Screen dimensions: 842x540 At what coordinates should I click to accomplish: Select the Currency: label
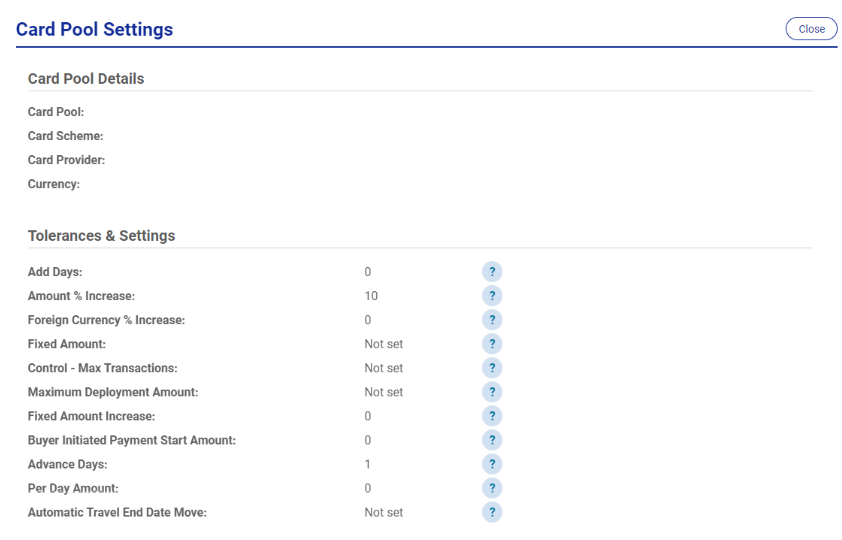pos(54,184)
